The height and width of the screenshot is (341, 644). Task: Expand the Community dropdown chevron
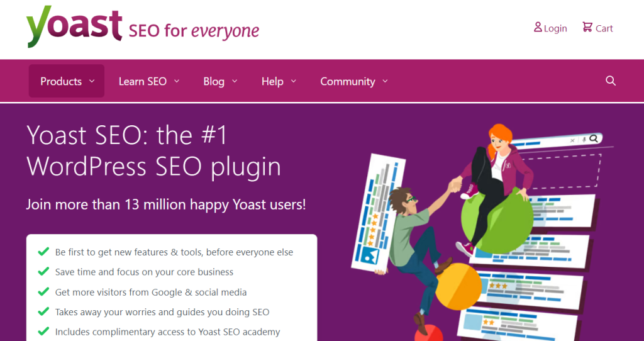(385, 81)
